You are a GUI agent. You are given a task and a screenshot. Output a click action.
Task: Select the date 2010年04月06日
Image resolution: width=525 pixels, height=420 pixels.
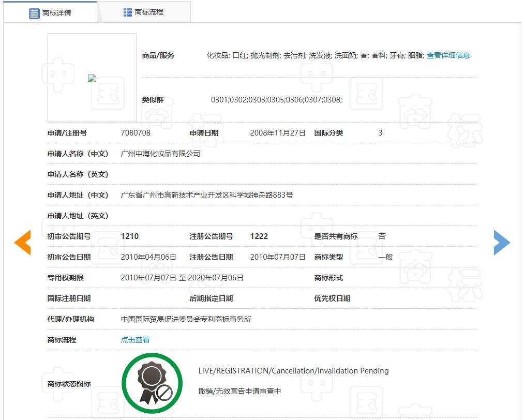[x=148, y=257]
